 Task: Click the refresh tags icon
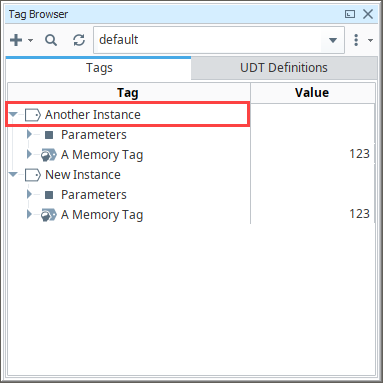coord(79,40)
